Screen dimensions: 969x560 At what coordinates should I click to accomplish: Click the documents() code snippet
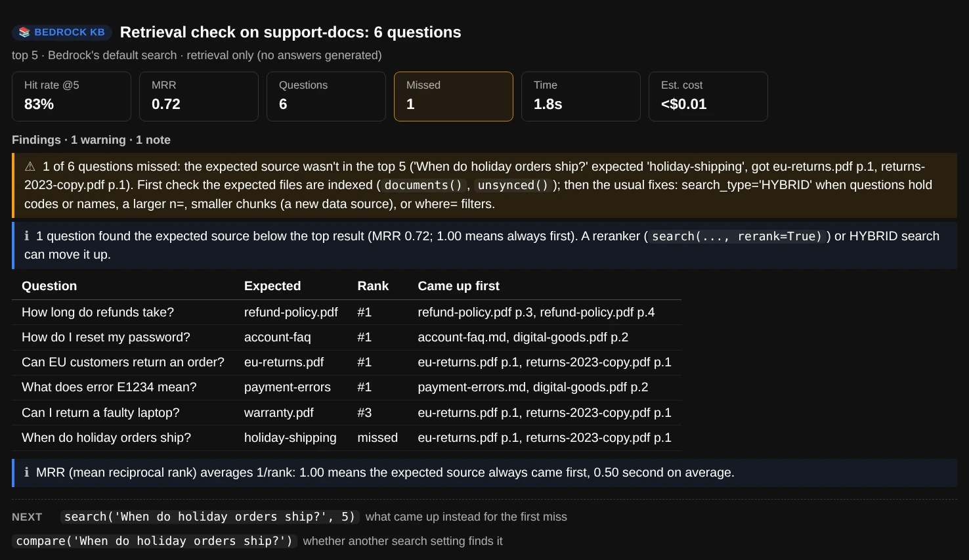(423, 185)
